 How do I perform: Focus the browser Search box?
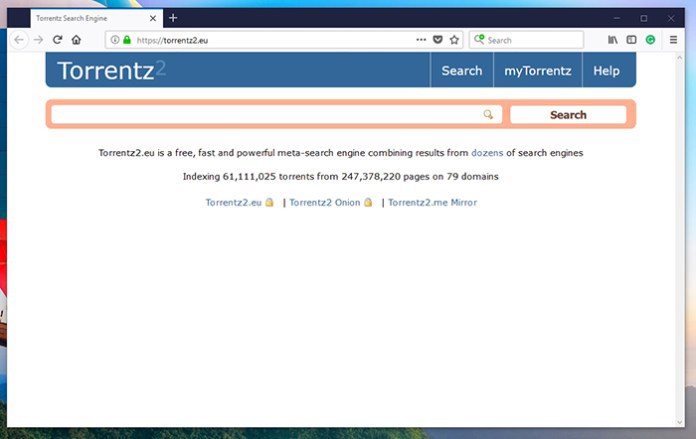coord(526,40)
